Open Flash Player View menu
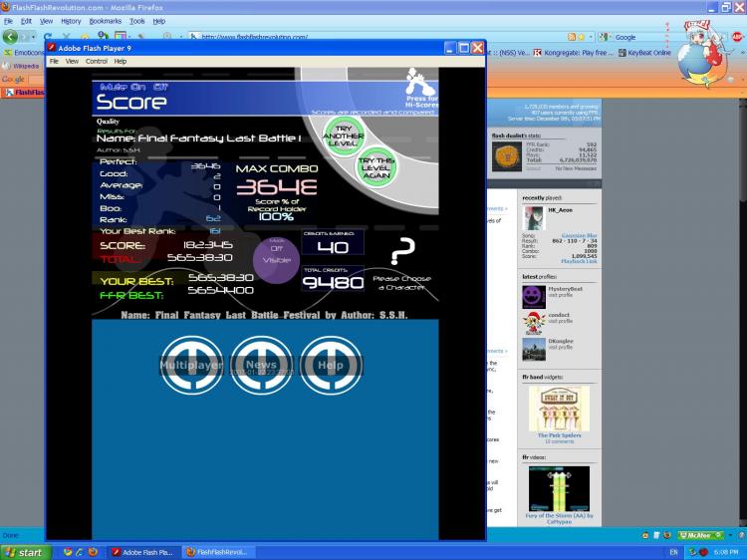Image resolution: width=747 pixels, height=560 pixels. click(x=72, y=61)
